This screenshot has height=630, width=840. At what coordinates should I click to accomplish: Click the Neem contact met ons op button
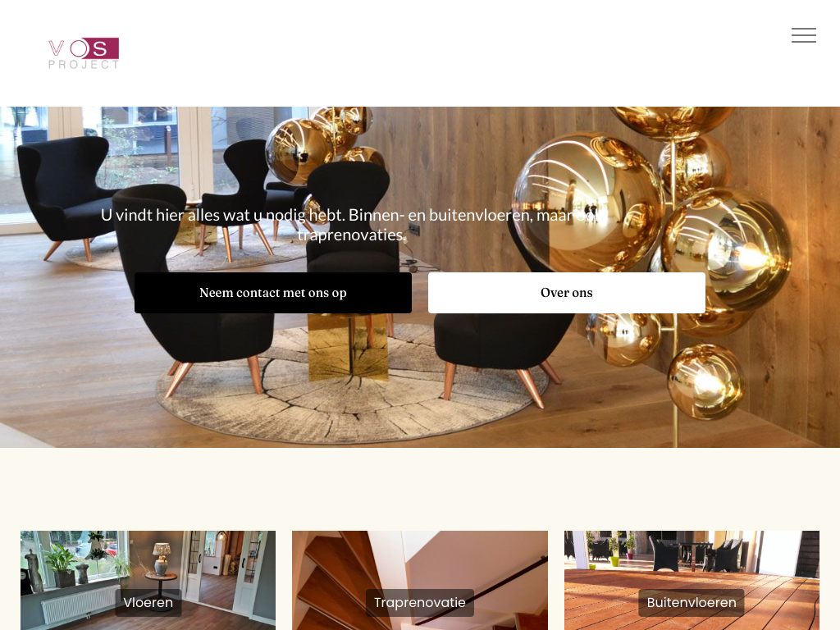tap(273, 293)
